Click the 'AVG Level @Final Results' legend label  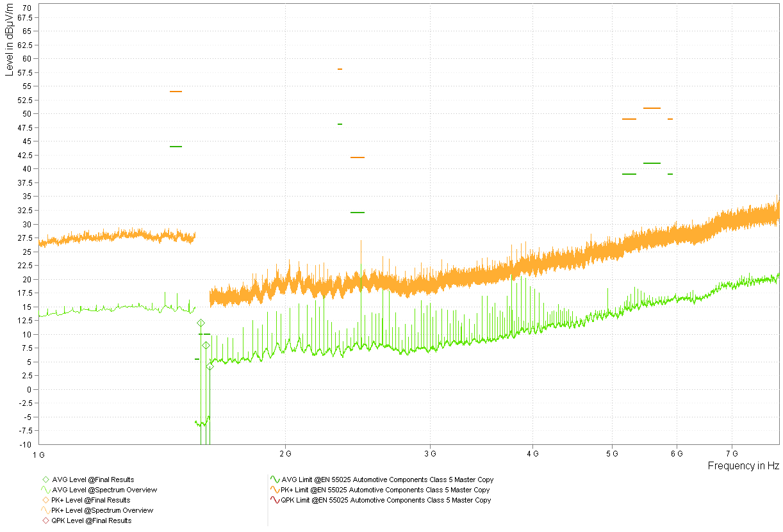(92, 480)
